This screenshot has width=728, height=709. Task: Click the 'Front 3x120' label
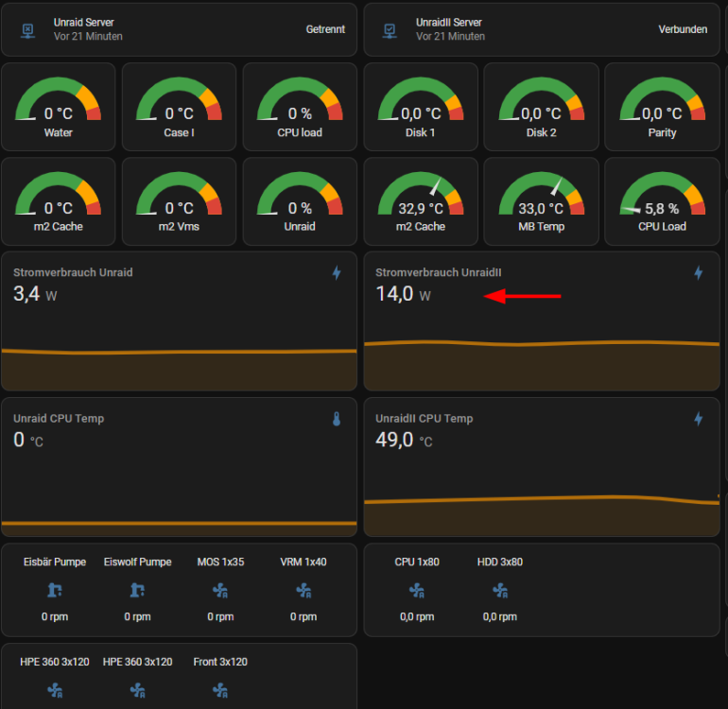pos(220,662)
